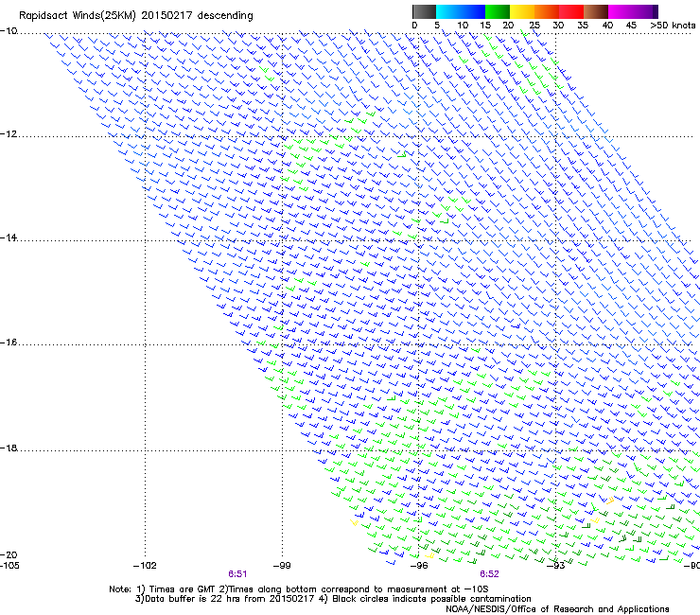Choose the brown 35-40 knots legend color

(596, 11)
